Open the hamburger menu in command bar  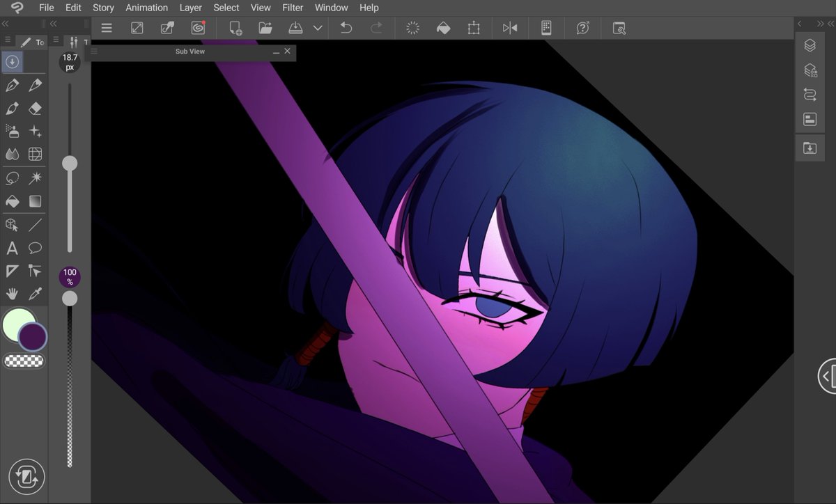(107, 28)
